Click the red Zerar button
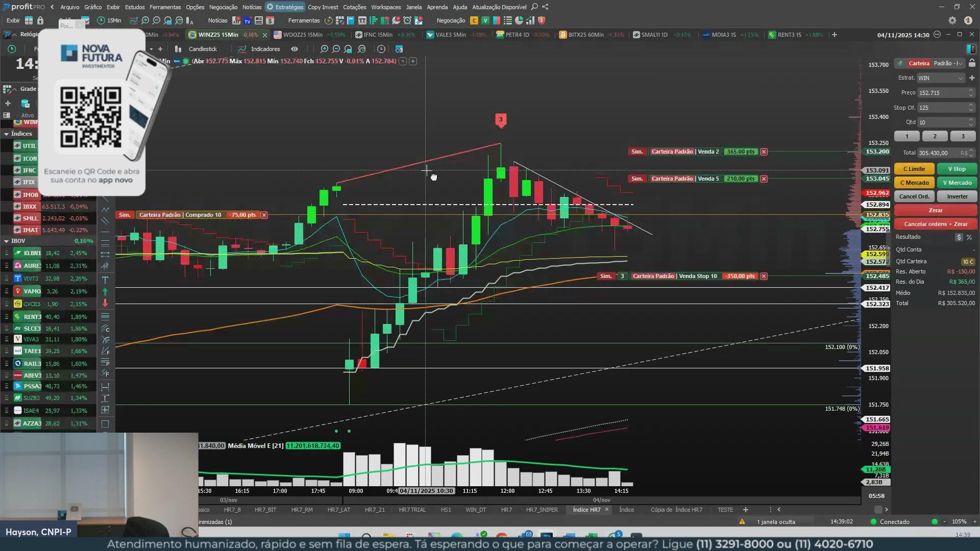The height and width of the screenshot is (551, 980). [x=935, y=210]
